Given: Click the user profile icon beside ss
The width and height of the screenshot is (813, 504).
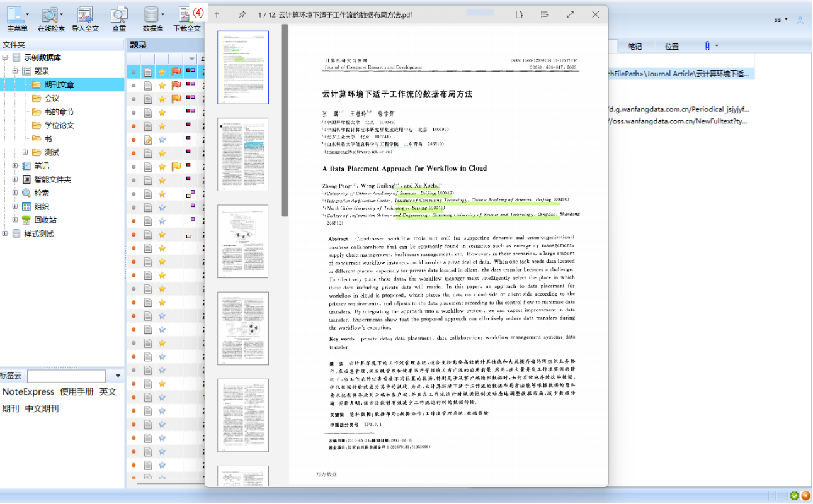Looking at the screenshot, I should 800,20.
